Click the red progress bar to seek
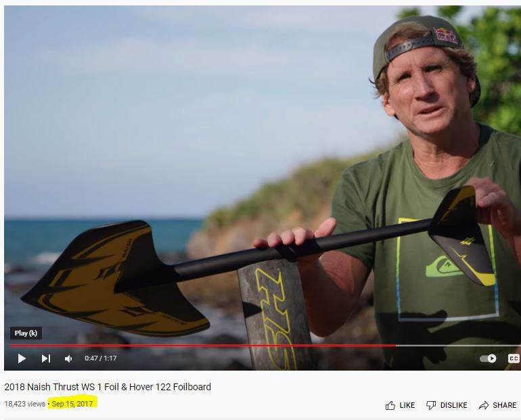This screenshot has width=521, height=420. click(203, 346)
